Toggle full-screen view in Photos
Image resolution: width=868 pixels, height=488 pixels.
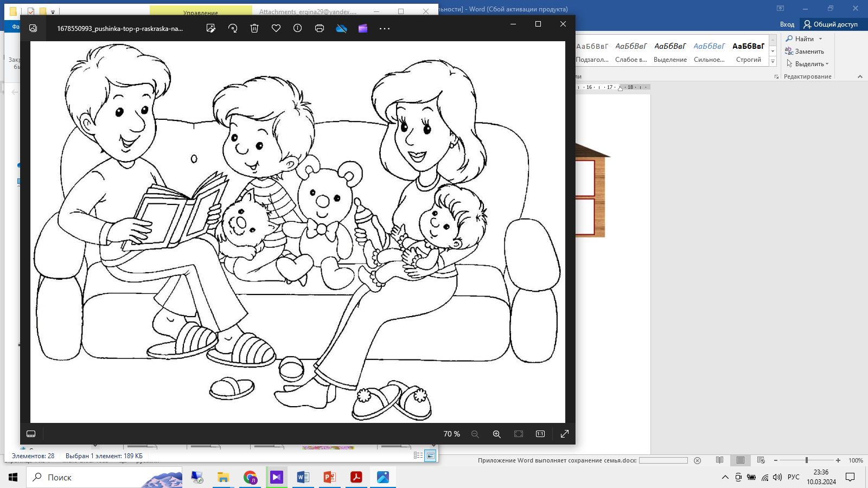(565, 434)
